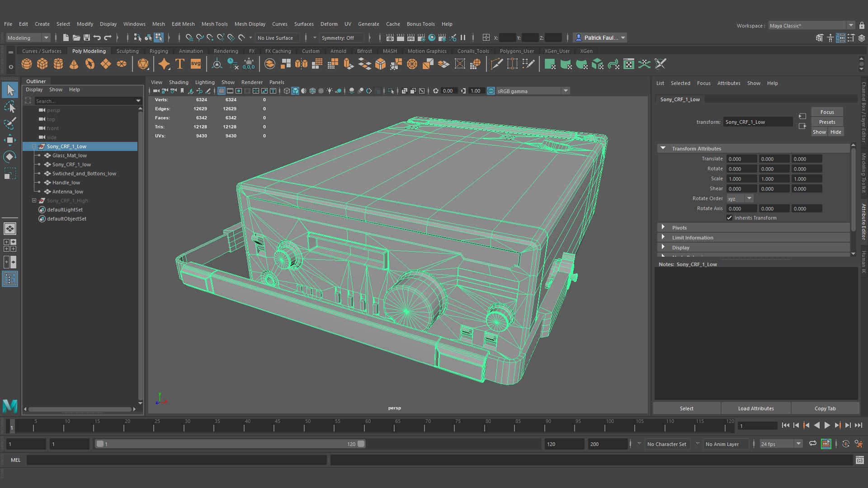Click the Load Attributes button
Viewport: 868px width, 488px height.
coord(755,408)
